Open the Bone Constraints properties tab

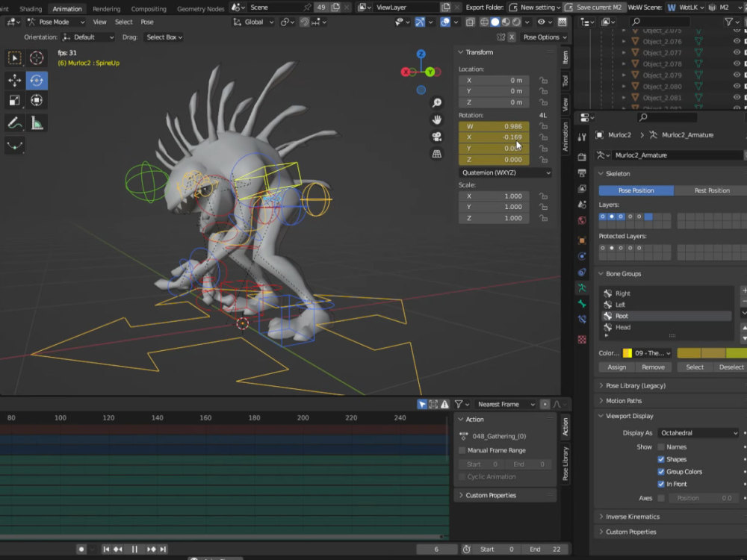tap(582, 320)
